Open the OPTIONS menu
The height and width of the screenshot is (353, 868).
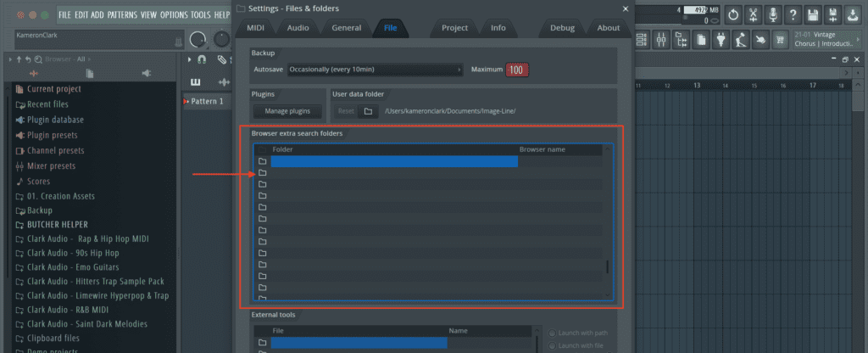click(174, 15)
